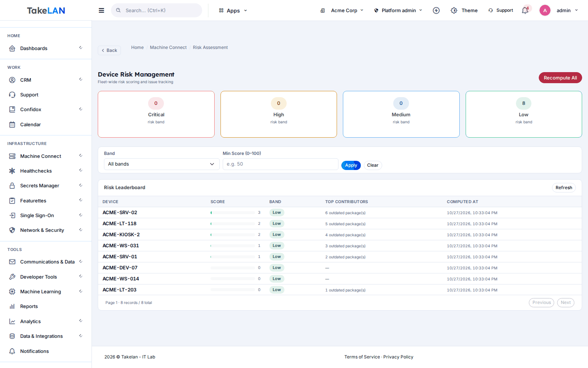This screenshot has width=588, height=368.
Task: Open the Band filter dropdown
Action: click(x=162, y=164)
